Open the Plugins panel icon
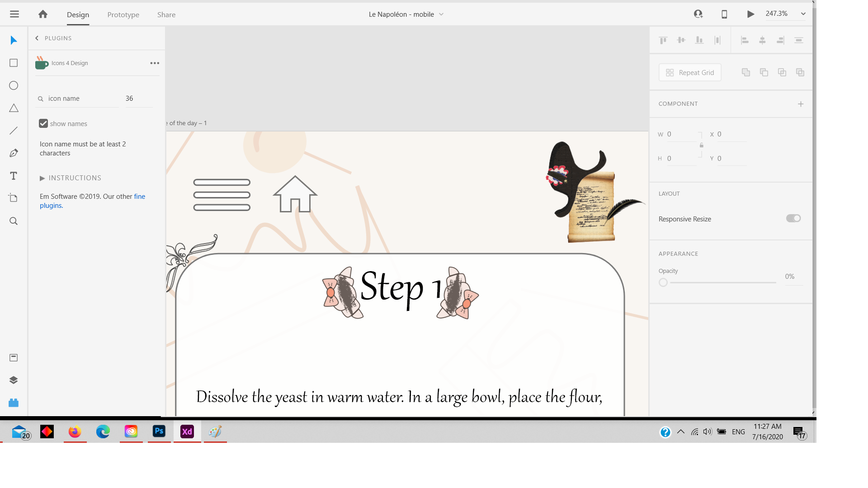Screen dimensions: 868x488 tap(14, 403)
